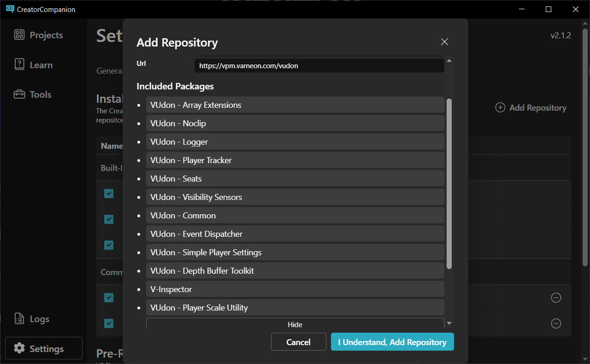Toggle the second repository checkbox in the list

click(x=109, y=219)
